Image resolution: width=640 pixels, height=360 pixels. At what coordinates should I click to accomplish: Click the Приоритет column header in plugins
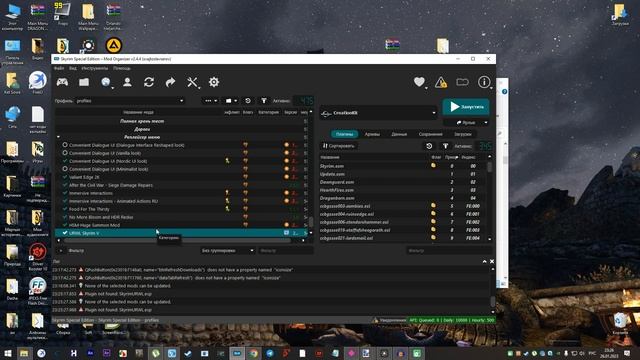451,157
